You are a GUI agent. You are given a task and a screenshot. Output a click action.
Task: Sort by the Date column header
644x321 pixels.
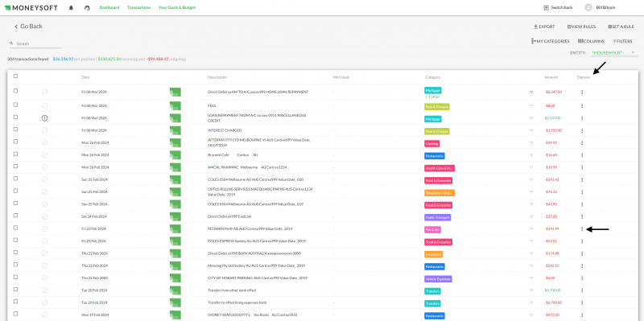85,77
